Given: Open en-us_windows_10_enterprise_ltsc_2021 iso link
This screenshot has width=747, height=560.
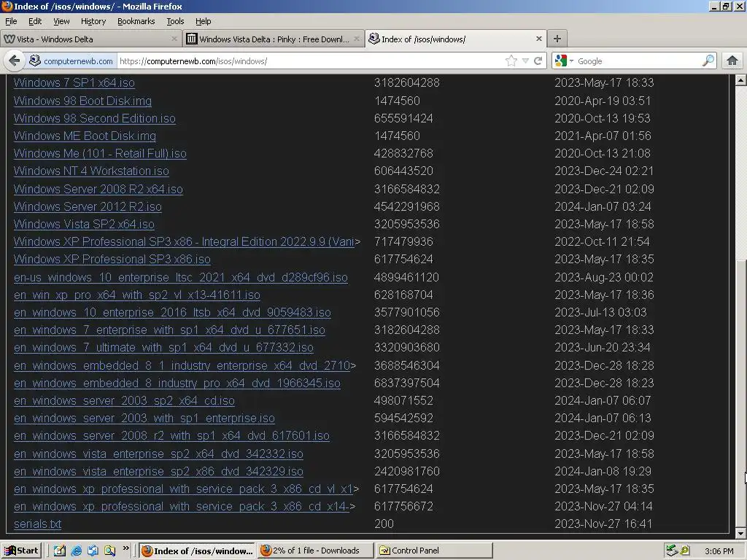Looking at the screenshot, I should [x=181, y=277].
